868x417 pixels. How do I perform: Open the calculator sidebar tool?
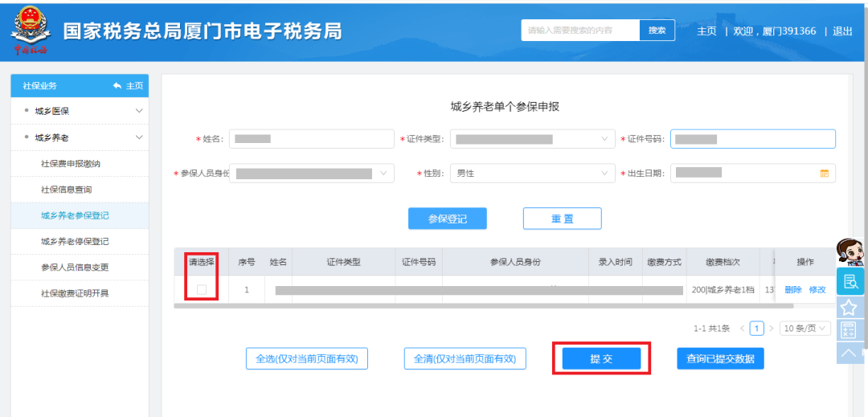pos(849,329)
